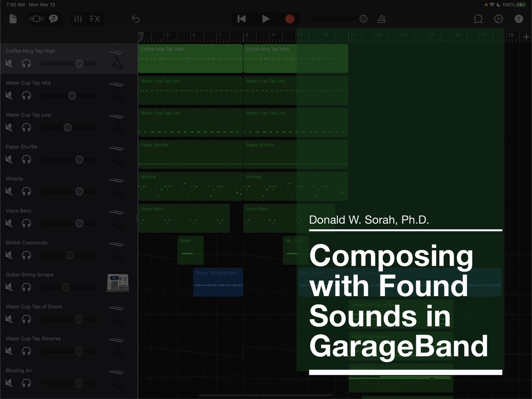
Task: Tap bar 5 on the ruler
Action: tap(193, 35)
